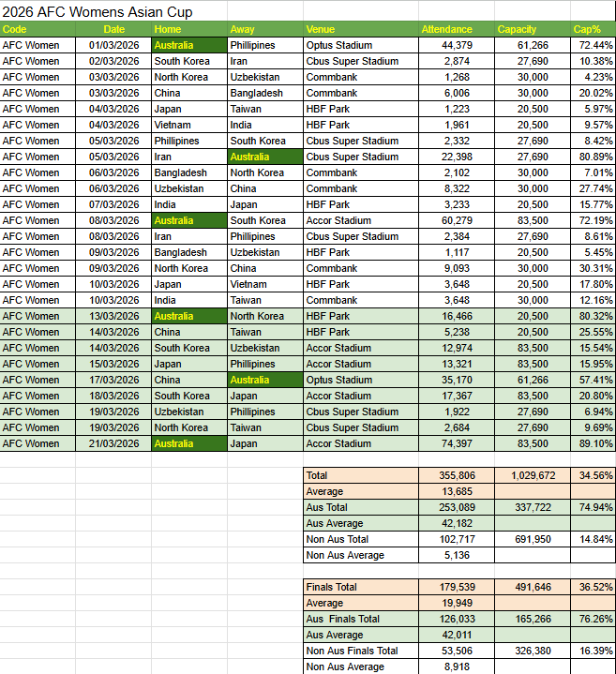Click the Code column header
This screenshot has width=616, height=674.
point(38,29)
